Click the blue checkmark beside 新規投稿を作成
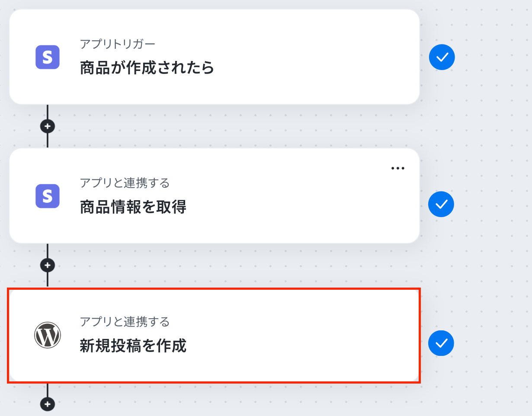The image size is (532, 416). tap(441, 343)
